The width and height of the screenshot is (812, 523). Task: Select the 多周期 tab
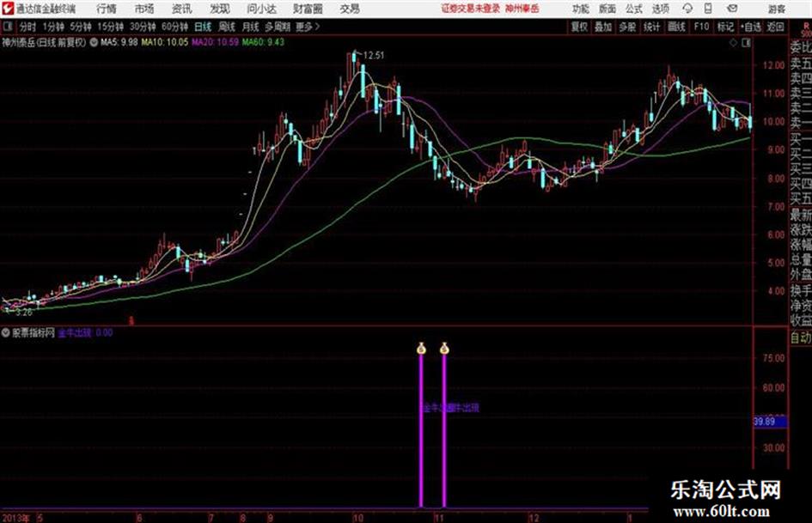click(x=278, y=27)
